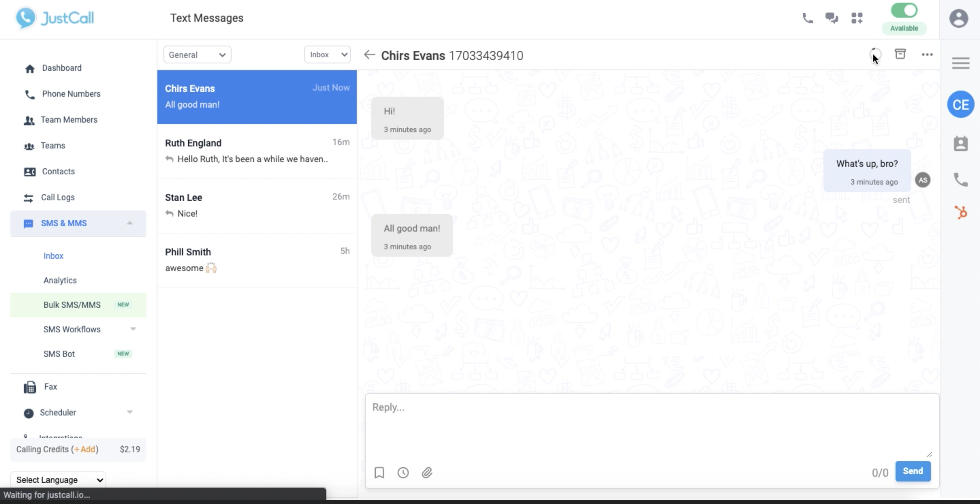Open Call Logs
This screenshot has height=504, width=980.
pos(58,197)
